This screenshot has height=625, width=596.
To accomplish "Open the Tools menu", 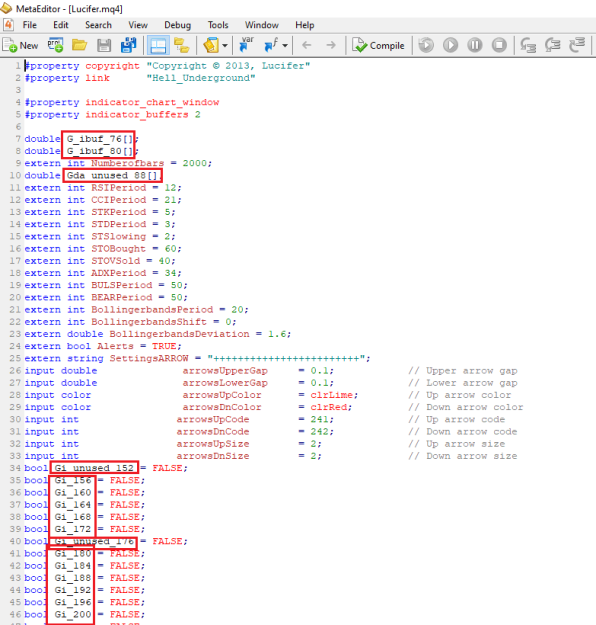I will click(218, 25).
